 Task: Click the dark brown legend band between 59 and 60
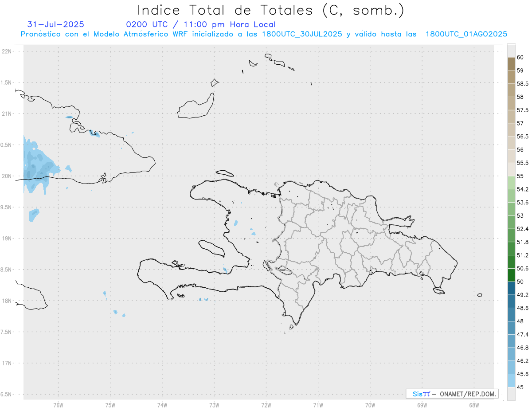pyautogui.click(x=511, y=64)
